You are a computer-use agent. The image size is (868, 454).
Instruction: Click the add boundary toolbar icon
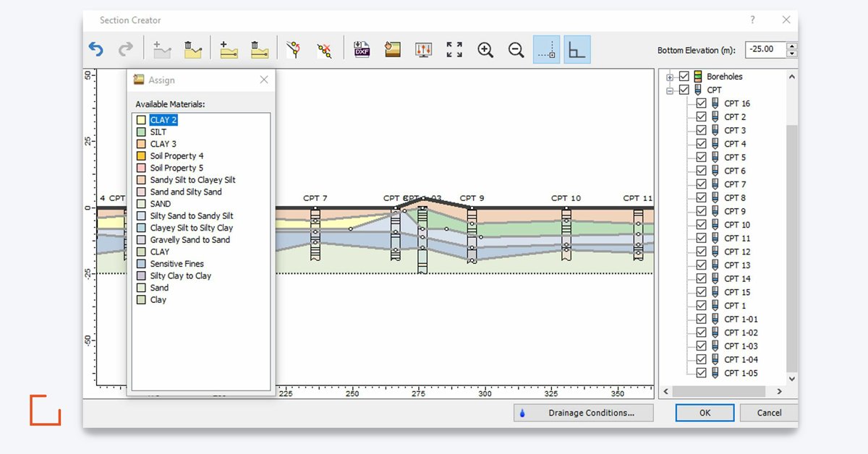[161, 50]
